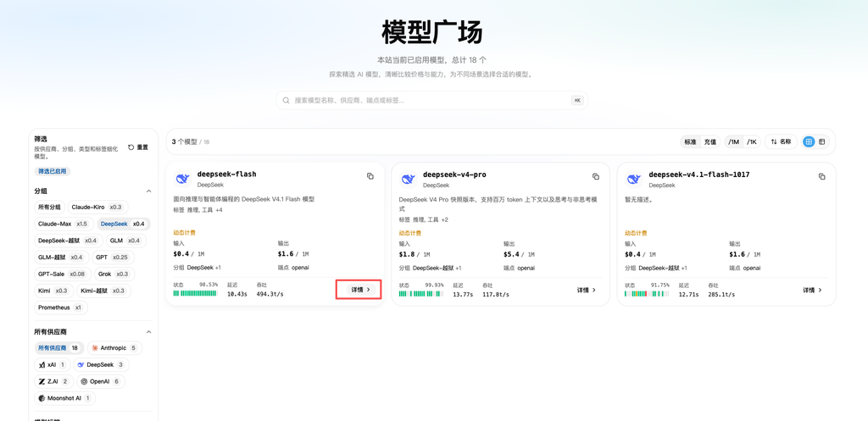The height and width of the screenshot is (421, 868).
Task: Select the GLM x0.4 group
Action: click(x=125, y=241)
